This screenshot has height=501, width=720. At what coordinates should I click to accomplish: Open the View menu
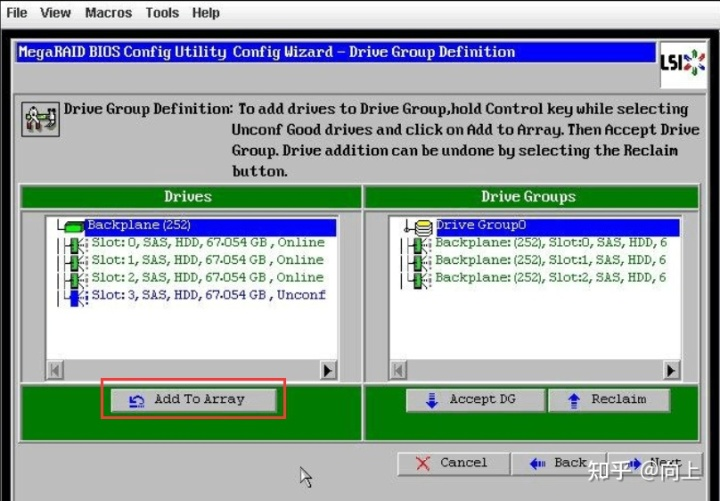point(55,13)
